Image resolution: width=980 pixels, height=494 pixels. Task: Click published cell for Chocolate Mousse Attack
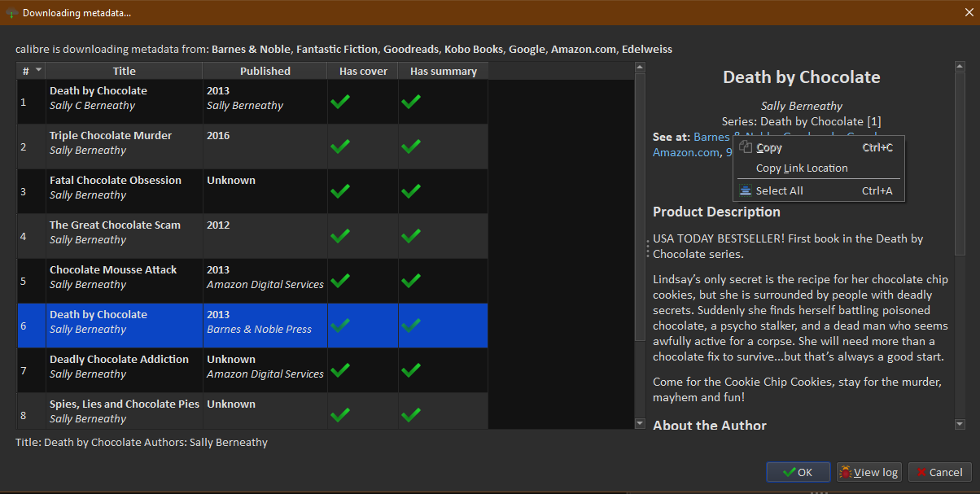click(265, 281)
